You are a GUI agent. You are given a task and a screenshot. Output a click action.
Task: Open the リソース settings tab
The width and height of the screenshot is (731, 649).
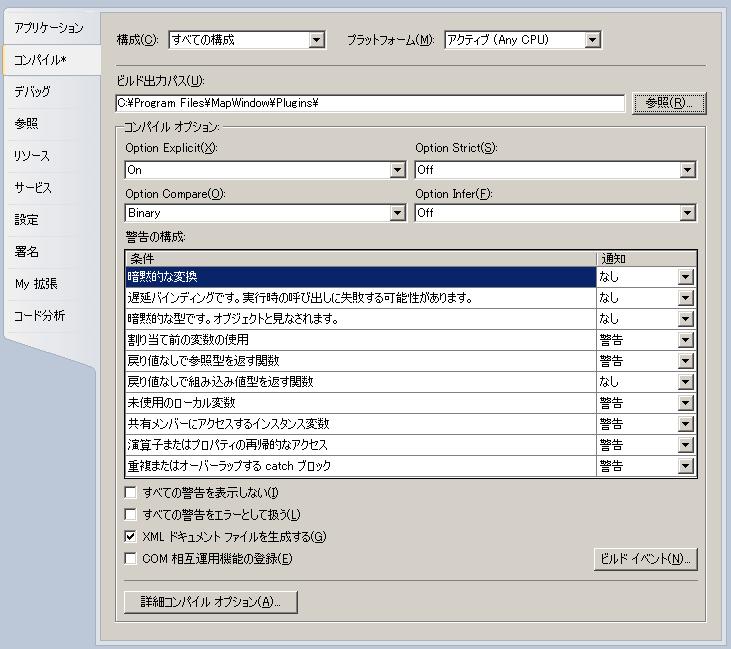point(31,156)
